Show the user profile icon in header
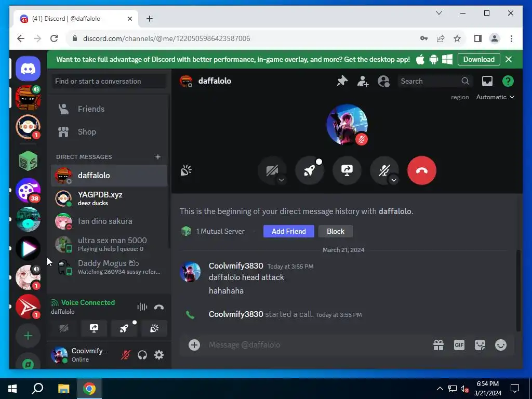 tap(383, 81)
